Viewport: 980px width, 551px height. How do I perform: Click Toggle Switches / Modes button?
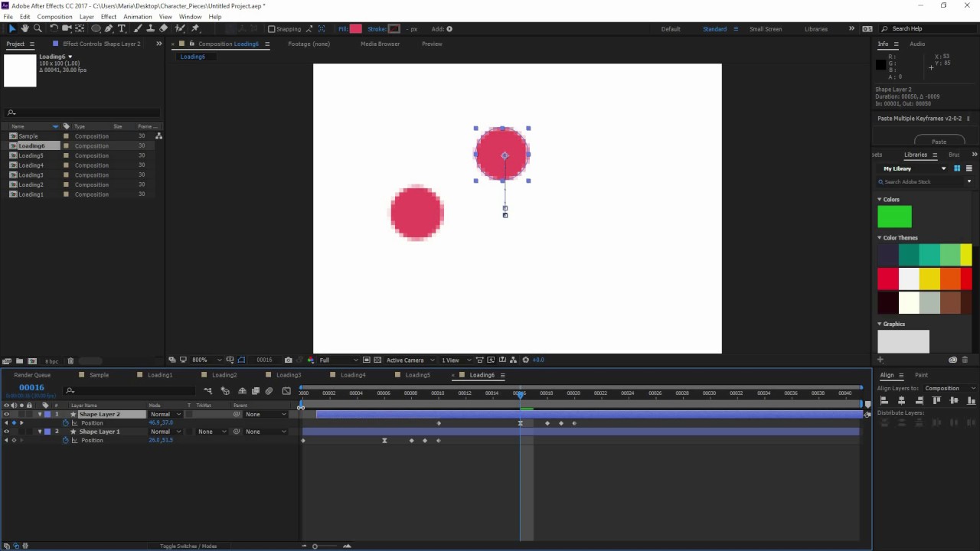[188, 546]
